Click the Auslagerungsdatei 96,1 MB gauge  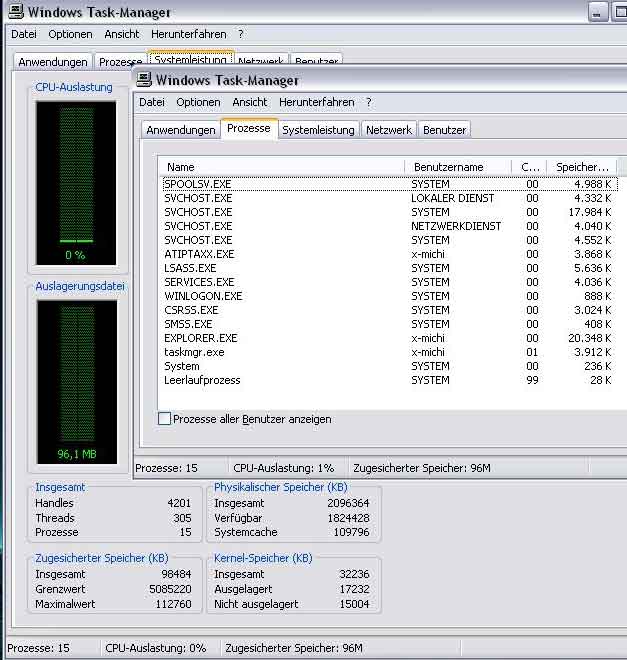click(x=77, y=382)
